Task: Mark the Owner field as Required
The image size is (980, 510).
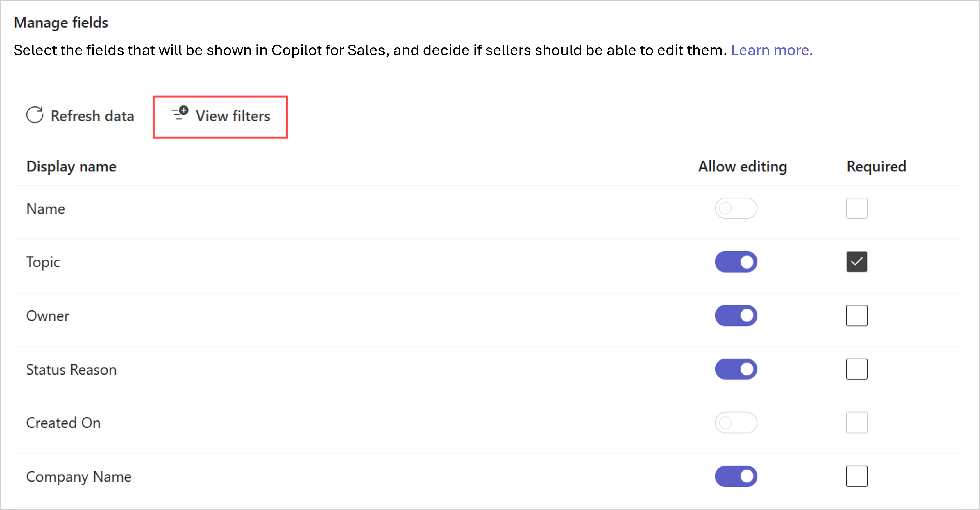Action: 857,315
